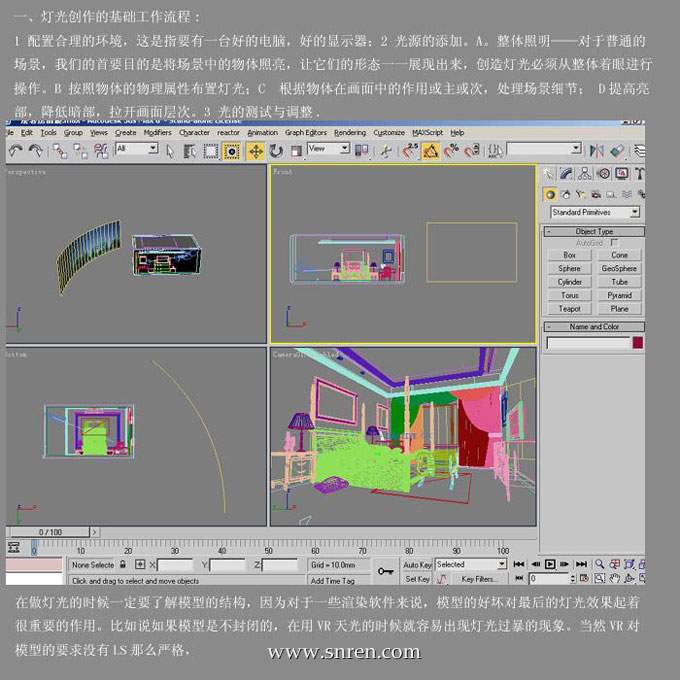
Task: Toggle the Selection Lock padlock icon
Action: click(x=123, y=564)
